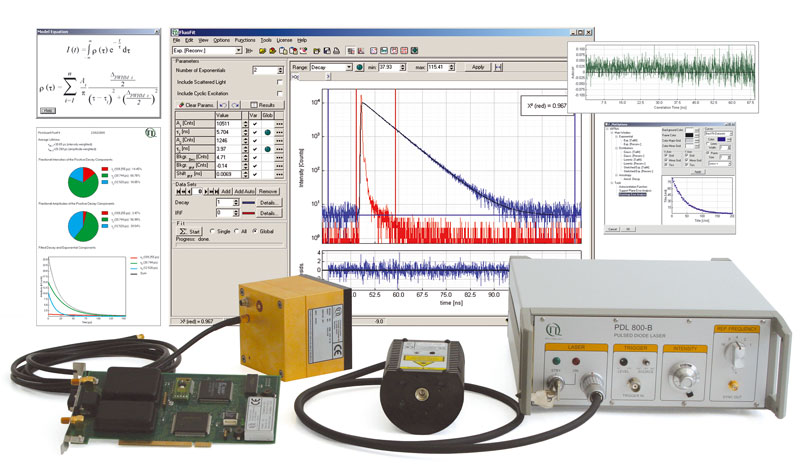Click the Results button

pos(263,105)
